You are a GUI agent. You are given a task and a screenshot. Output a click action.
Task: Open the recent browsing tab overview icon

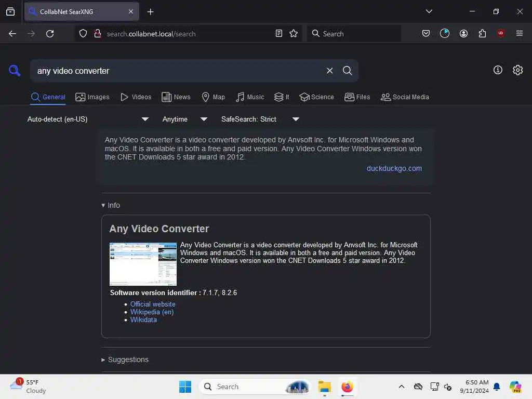coord(10,12)
